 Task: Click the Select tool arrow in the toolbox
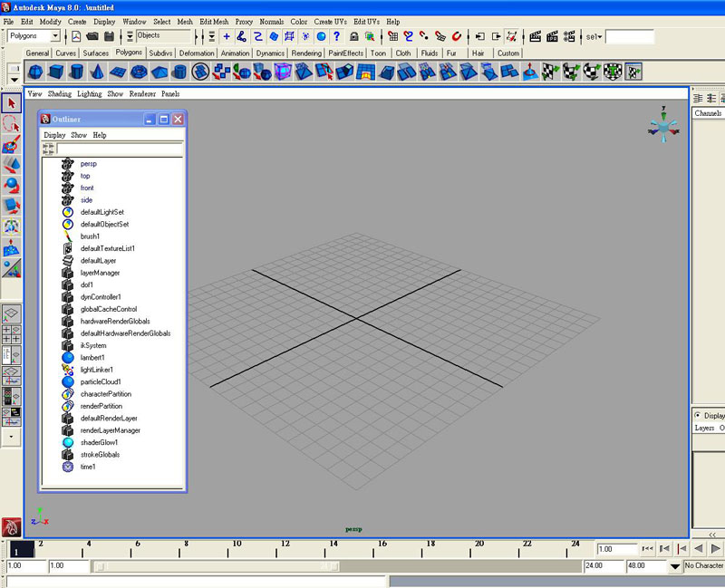pos(12,103)
